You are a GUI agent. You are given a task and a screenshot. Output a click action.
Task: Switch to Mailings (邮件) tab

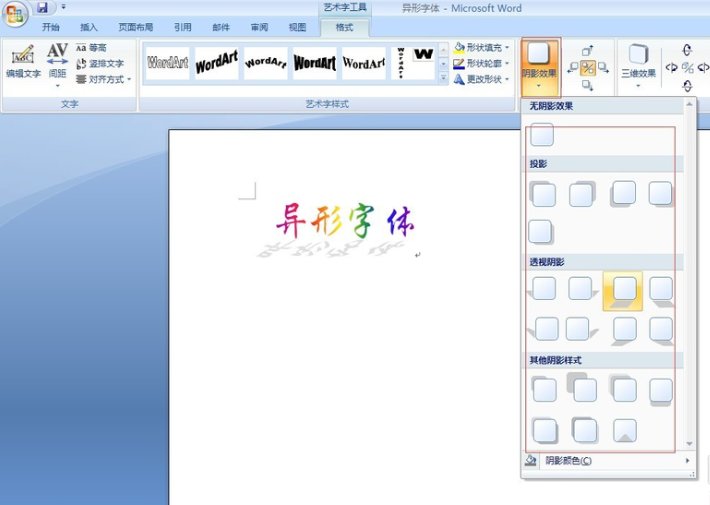(x=221, y=27)
